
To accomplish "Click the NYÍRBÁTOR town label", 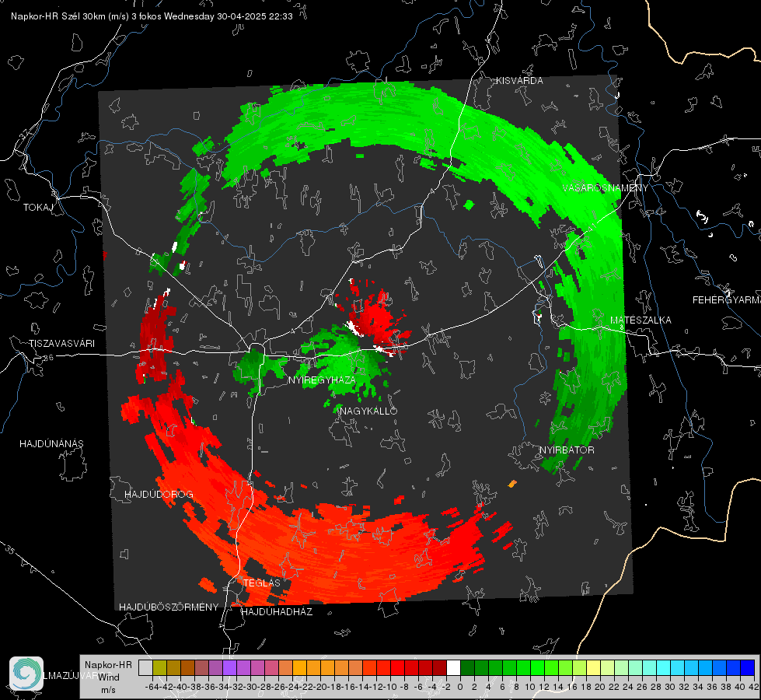I will coord(567,450).
